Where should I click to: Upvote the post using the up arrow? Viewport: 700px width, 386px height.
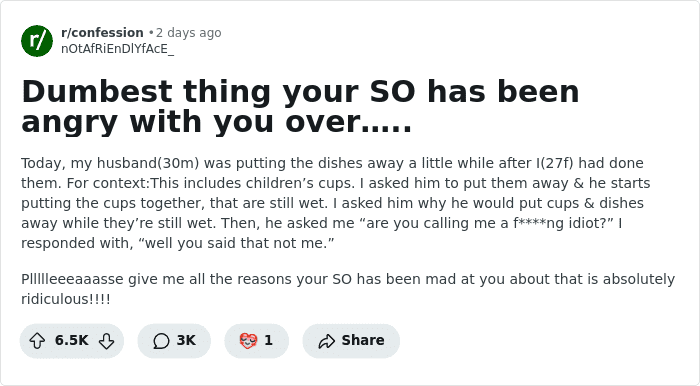(37, 341)
